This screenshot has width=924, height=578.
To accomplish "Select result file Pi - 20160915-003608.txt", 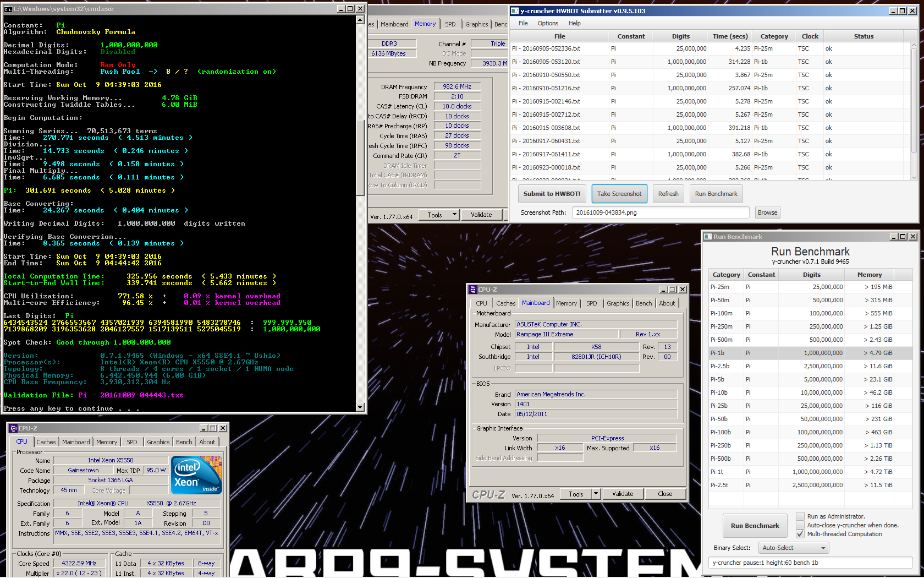I will (x=710, y=128).
